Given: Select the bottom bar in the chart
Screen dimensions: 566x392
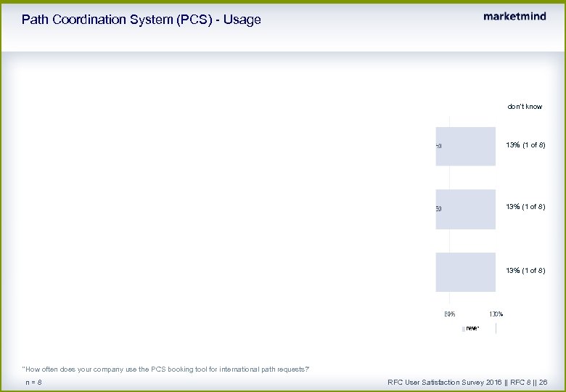Looking at the screenshot, I should (x=466, y=271).
